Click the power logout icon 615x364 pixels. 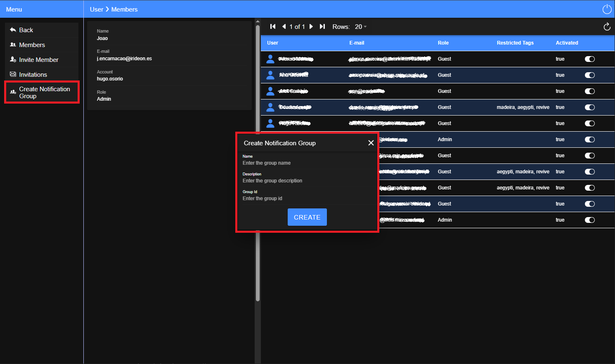(607, 9)
